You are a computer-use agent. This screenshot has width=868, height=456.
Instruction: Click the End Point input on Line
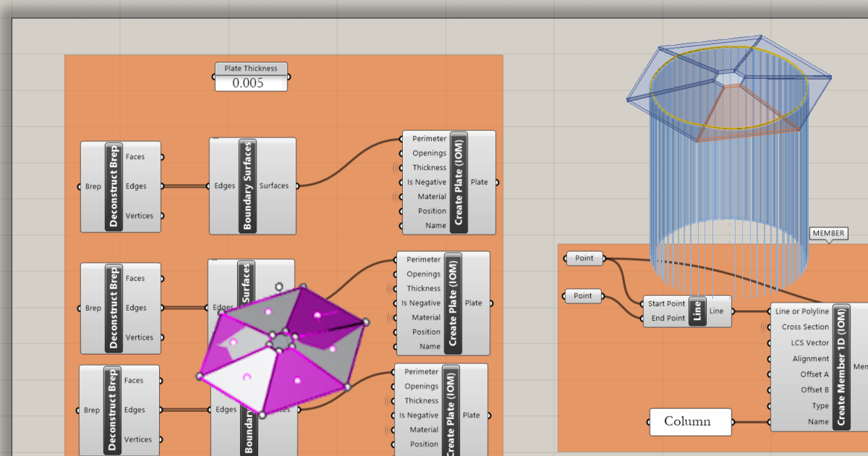point(667,318)
